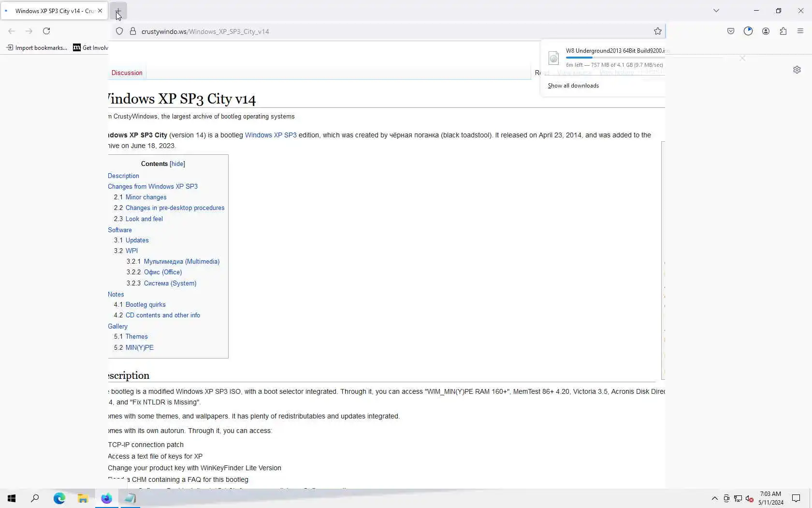Jump to the Software section
Screen dimensions: 812x508
pyautogui.click(x=120, y=230)
